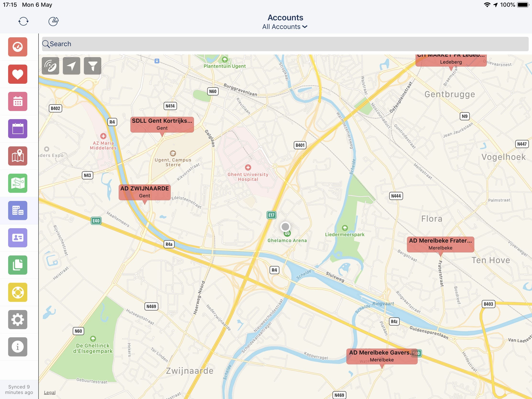
Task: Open the map with pin sidebar icon
Action: click(17, 156)
